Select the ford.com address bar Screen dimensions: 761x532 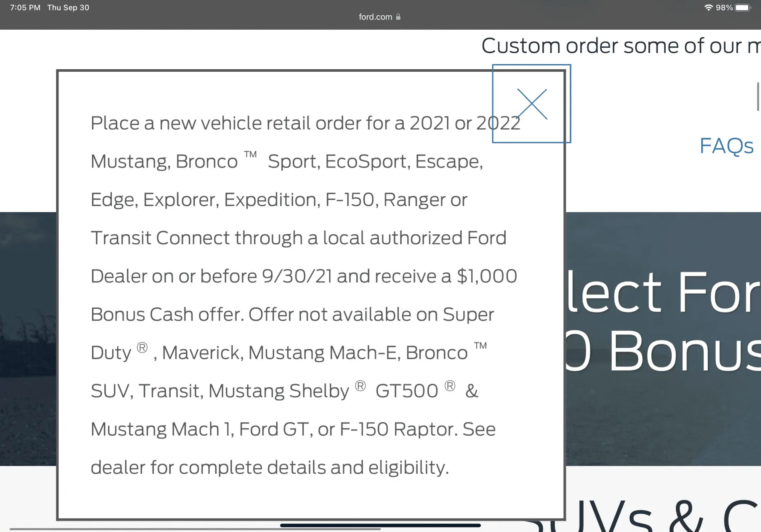point(375,17)
